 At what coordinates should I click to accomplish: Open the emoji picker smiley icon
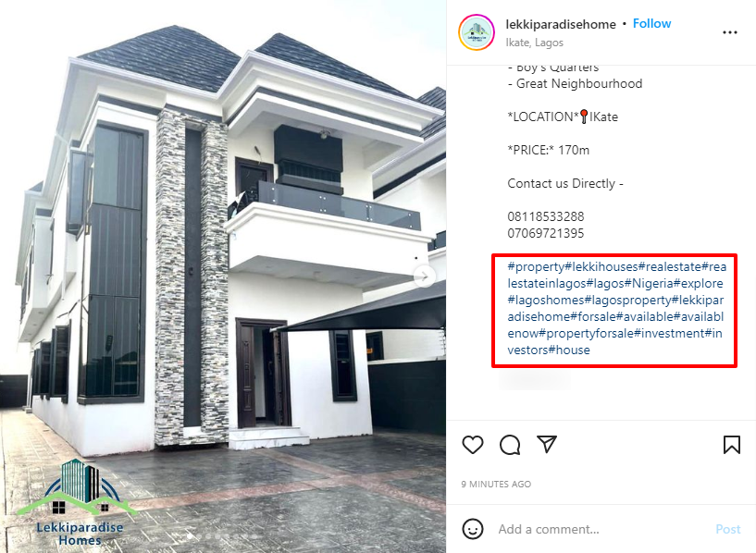point(473,529)
